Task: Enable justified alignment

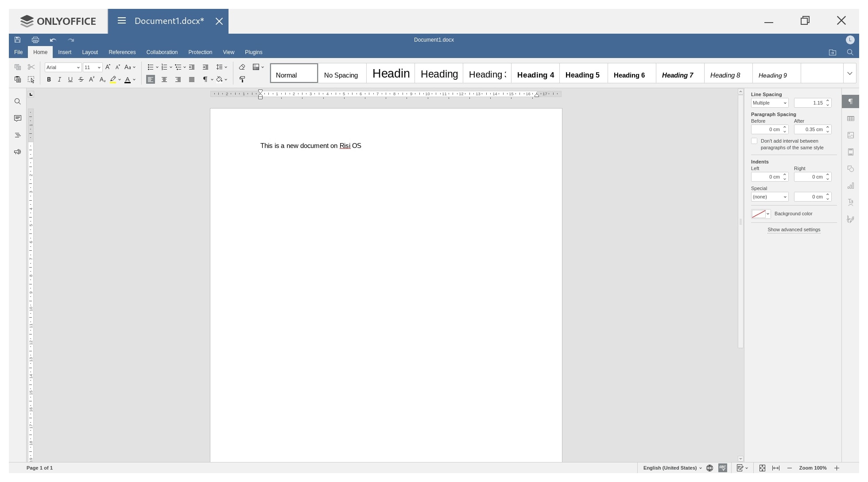Action: point(192,79)
